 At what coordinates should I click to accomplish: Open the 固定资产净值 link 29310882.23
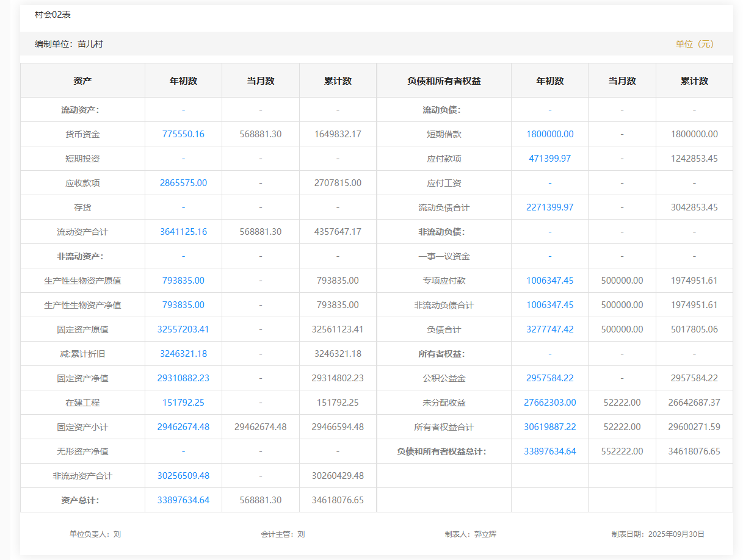coord(183,378)
